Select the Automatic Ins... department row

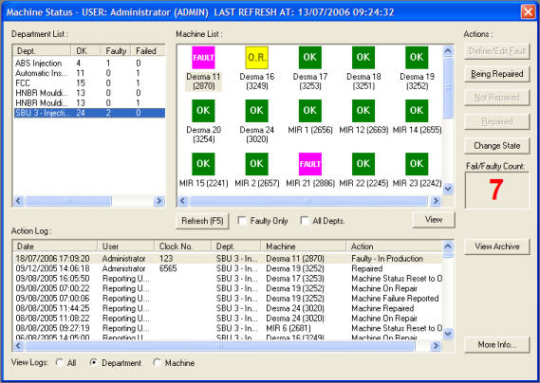(x=90, y=73)
